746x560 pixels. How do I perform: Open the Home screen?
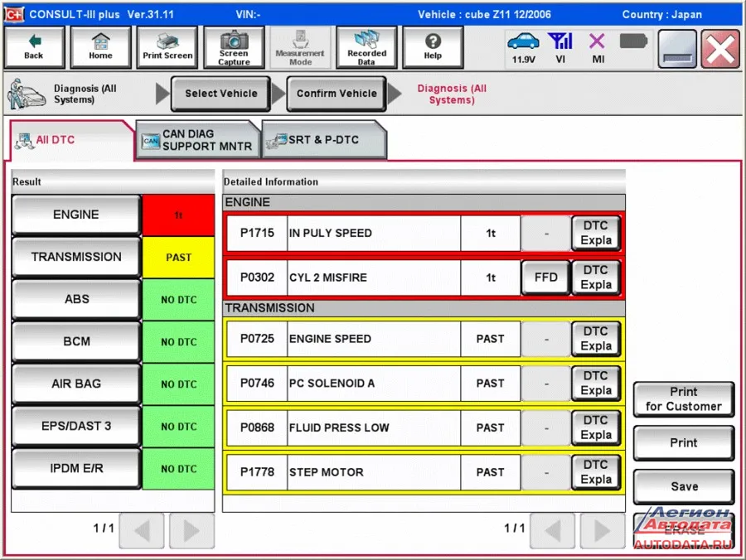coord(100,47)
